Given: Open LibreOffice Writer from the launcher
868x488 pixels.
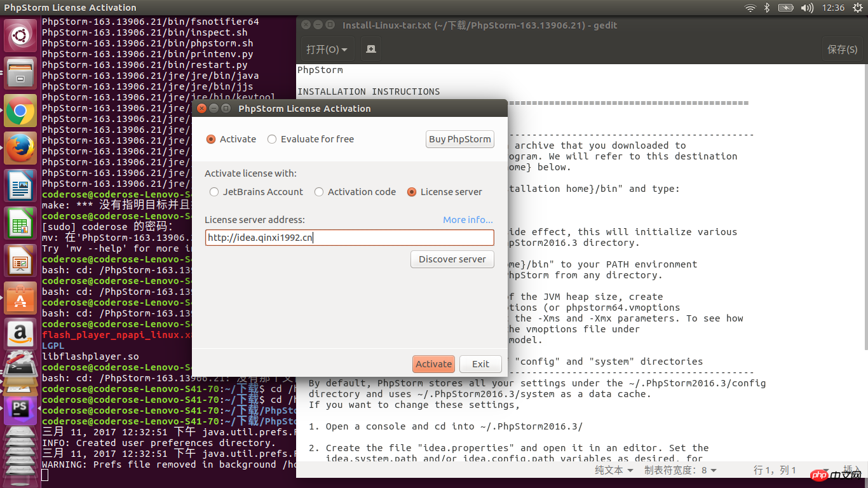Looking at the screenshot, I should coord(20,186).
